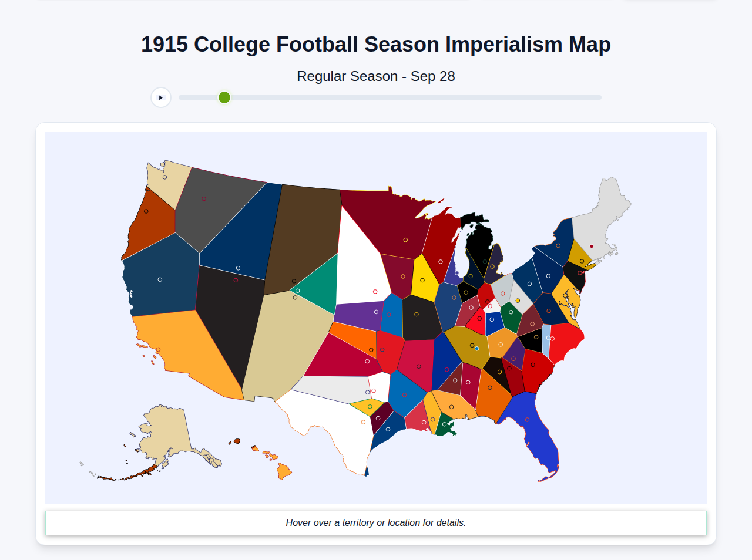Click the blue marker in central Kentucky territory

pos(476,349)
